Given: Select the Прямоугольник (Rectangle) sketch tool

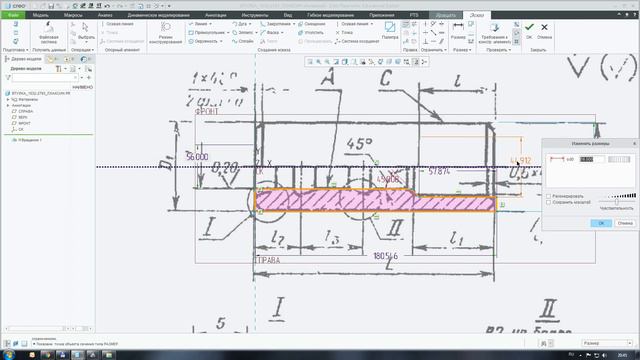Looking at the screenshot, I should (x=207, y=33).
